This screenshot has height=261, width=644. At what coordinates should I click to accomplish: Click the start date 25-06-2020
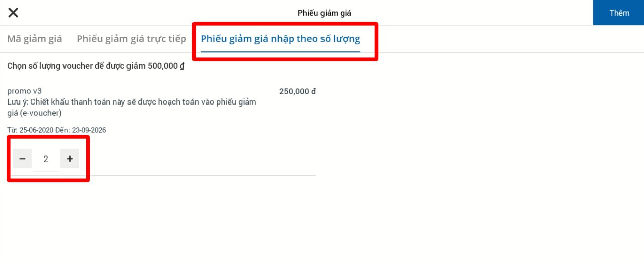[x=36, y=130]
